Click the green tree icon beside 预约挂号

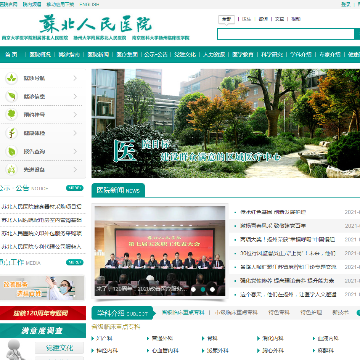(x=12, y=115)
